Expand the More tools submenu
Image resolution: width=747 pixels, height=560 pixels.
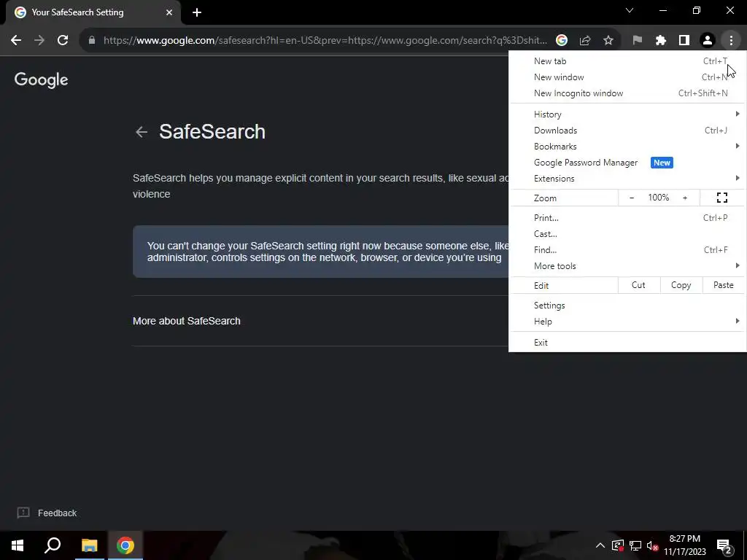627,266
